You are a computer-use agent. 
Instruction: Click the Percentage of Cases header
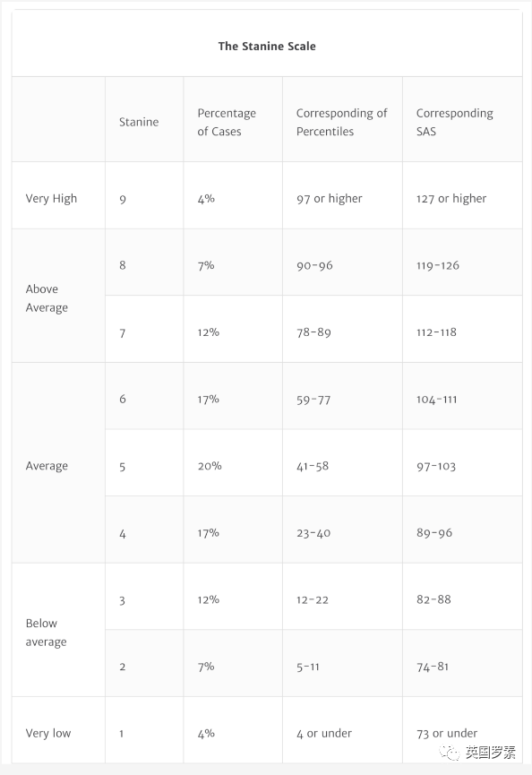227,122
